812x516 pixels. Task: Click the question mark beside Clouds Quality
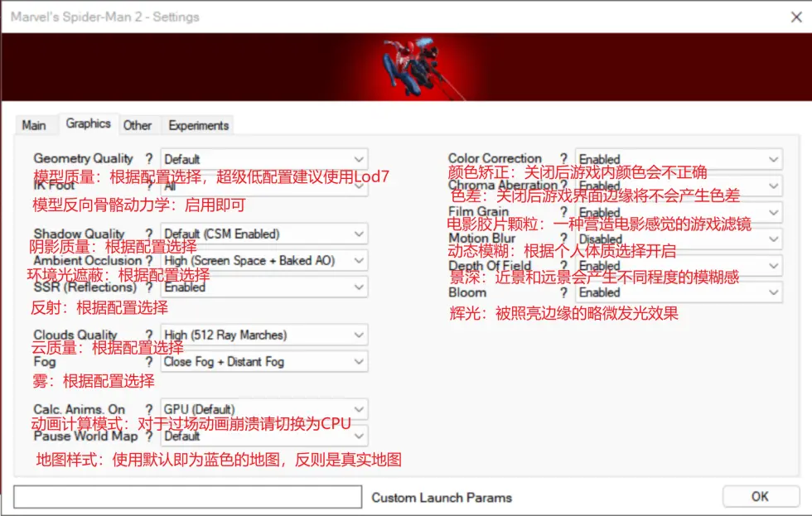pos(149,335)
